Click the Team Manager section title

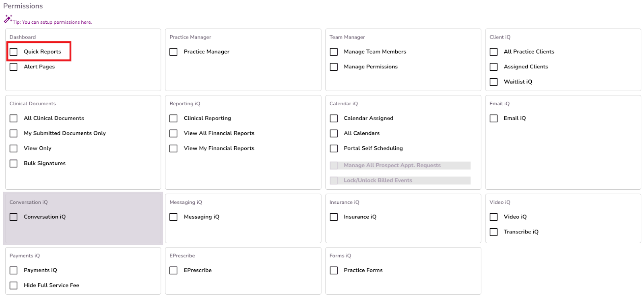click(x=347, y=37)
